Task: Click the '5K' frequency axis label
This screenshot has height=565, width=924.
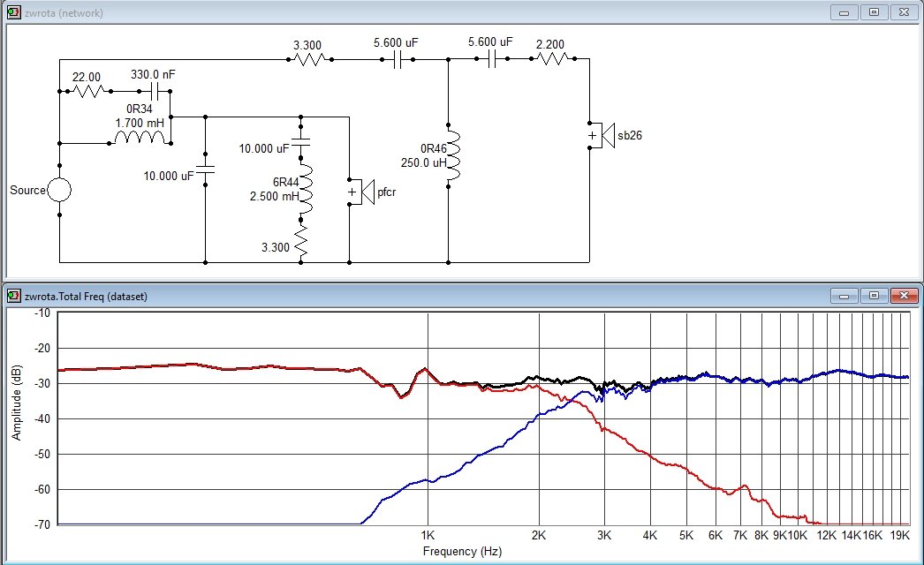Action: [x=685, y=536]
